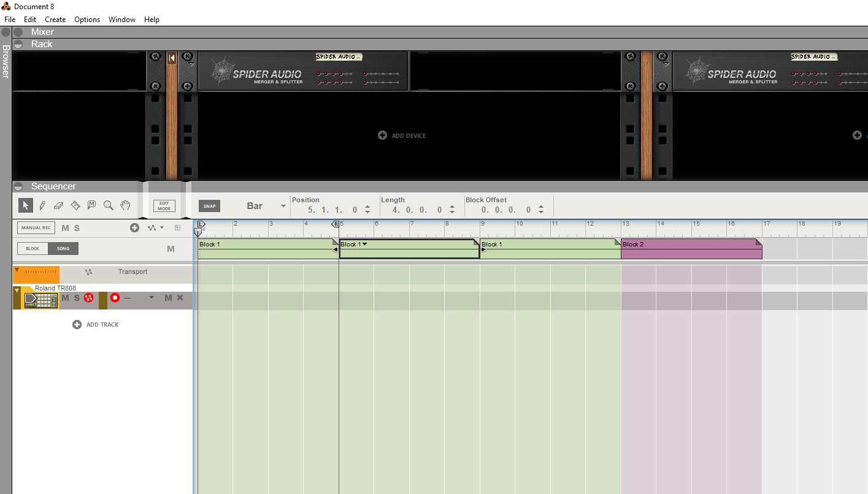Screen dimensions: 868x494
Task: Open the File menu
Action: [x=9, y=20]
